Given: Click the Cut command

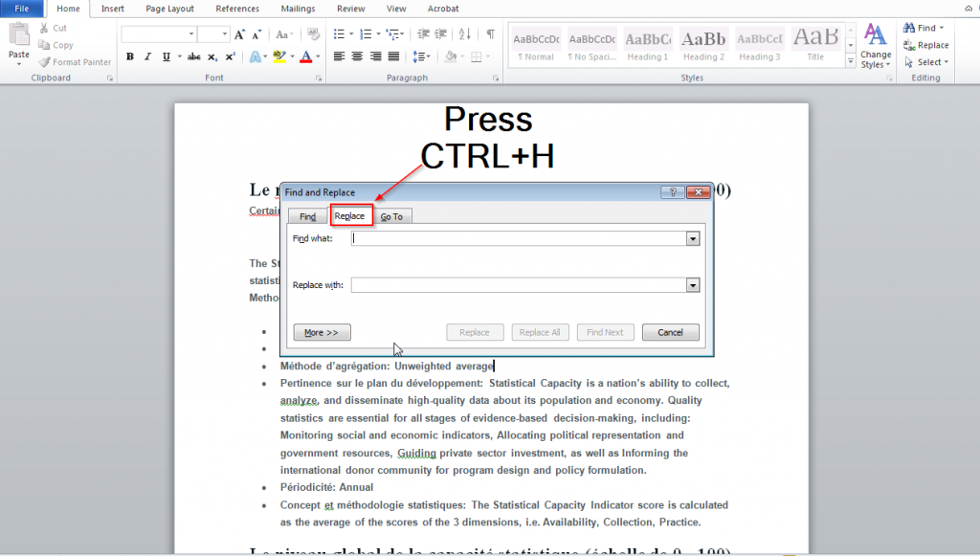Looking at the screenshot, I should [x=54, y=28].
